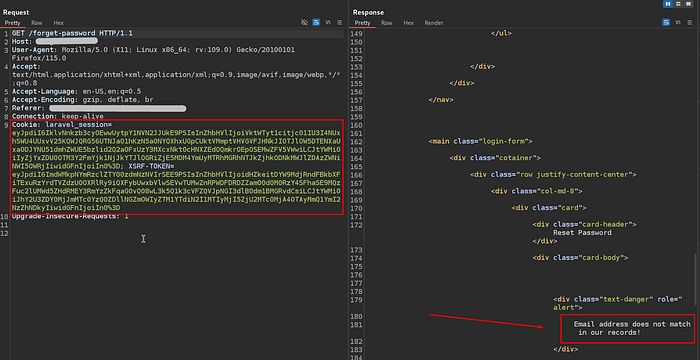
Task: Toggle Request pretty-print word wrap icon
Action: pos(316,22)
